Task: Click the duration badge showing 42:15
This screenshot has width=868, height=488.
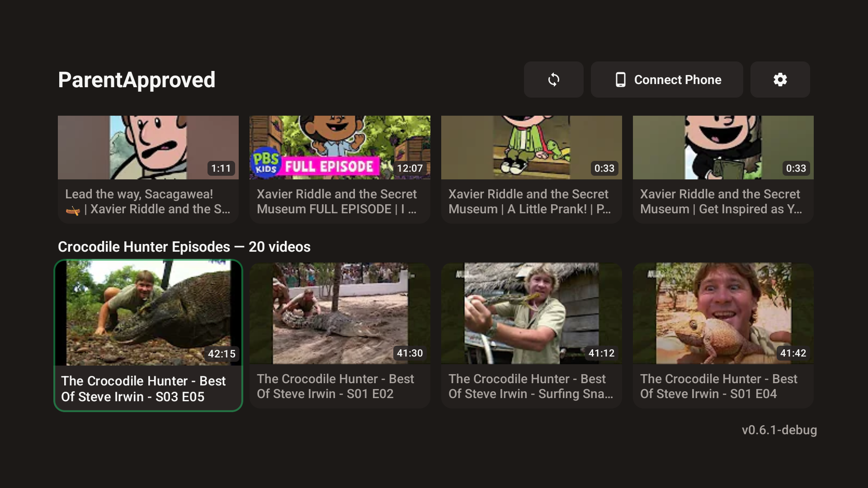Action: [x=221, y=354]
